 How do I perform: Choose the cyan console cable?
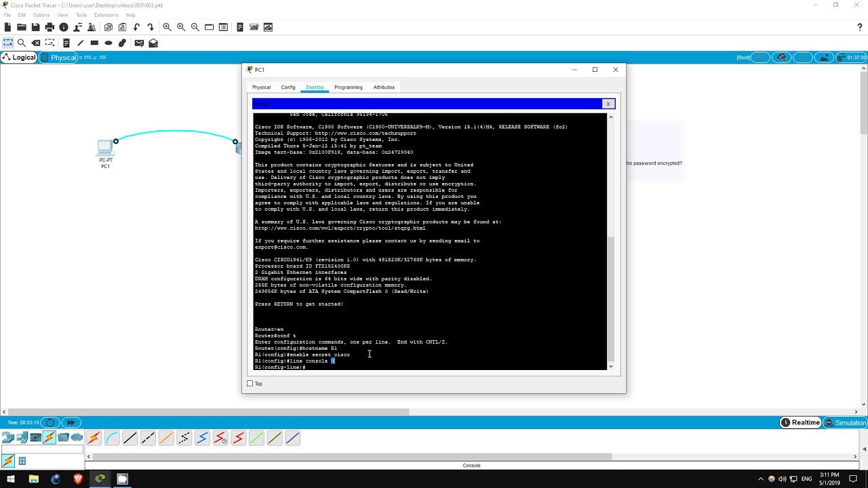(112, 439)
